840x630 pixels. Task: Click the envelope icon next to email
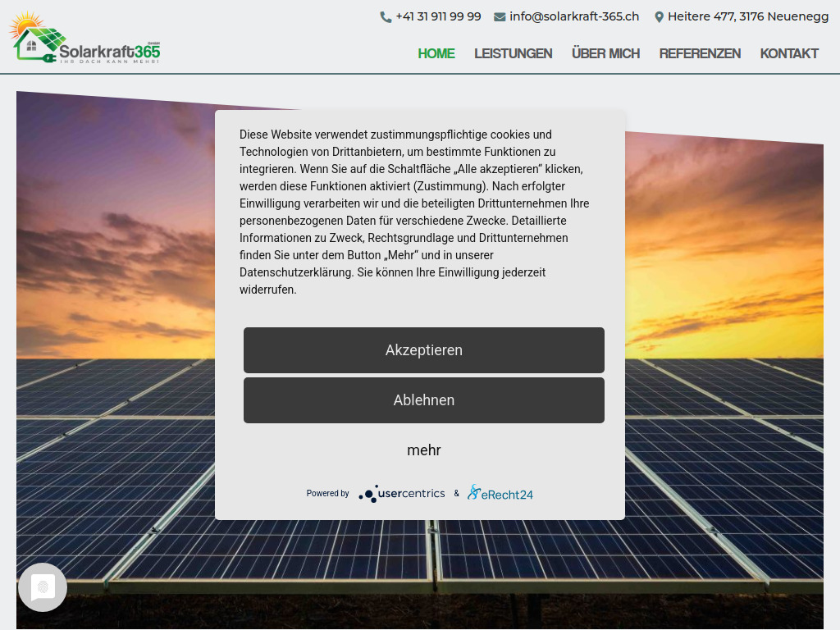499,16
